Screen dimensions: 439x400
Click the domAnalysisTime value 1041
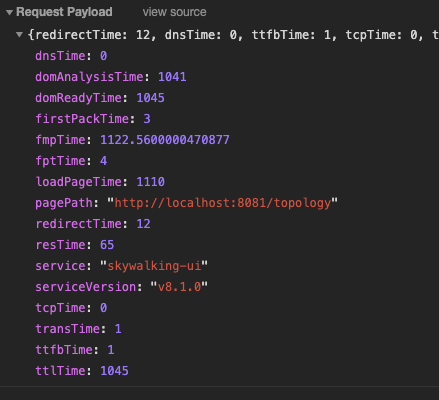click(172, 77)
